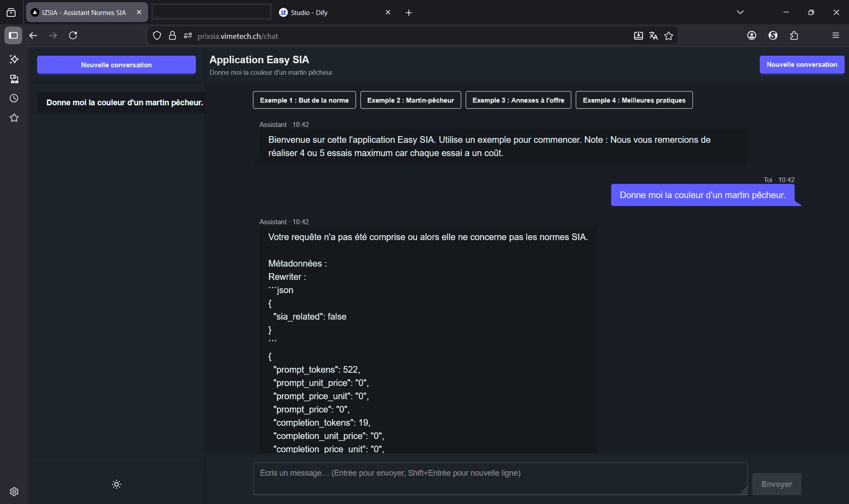The image size is (849, 504).
Task: Open the martin pêcheur conversation in sidebar
Action: coord(124,103)
